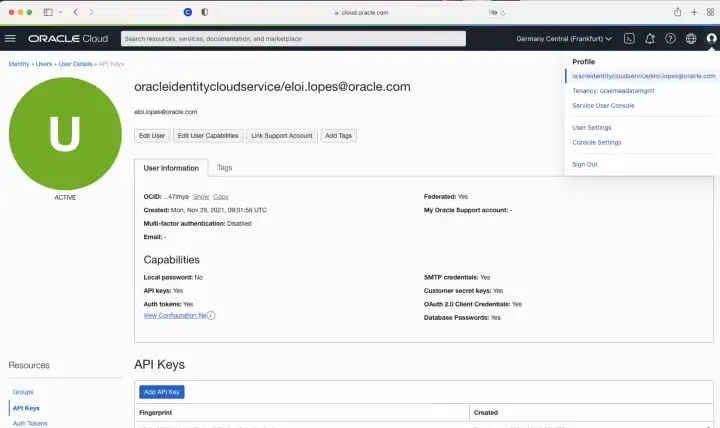Open Service User Console from Profile menu
720x428 pixels.
[603, 106]
